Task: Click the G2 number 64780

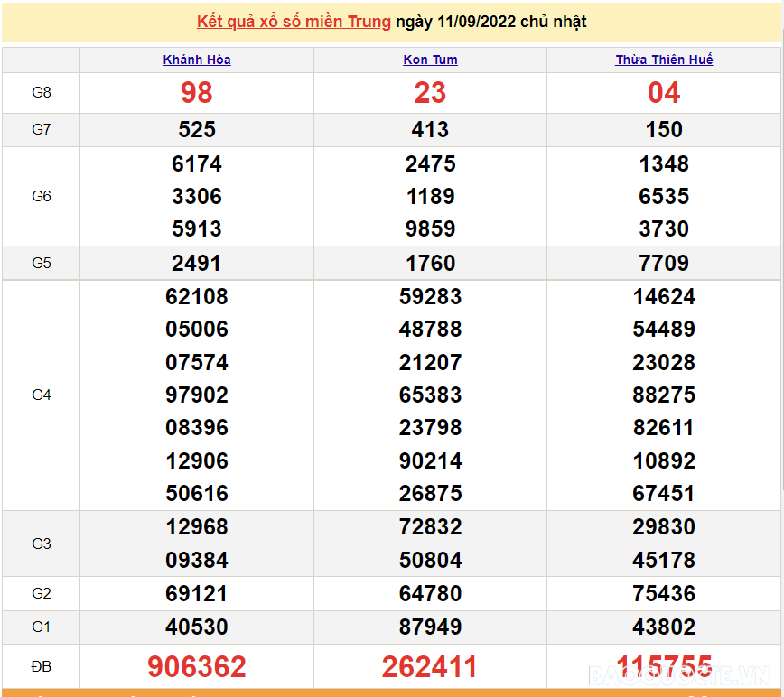Action: tap(430, 594)
